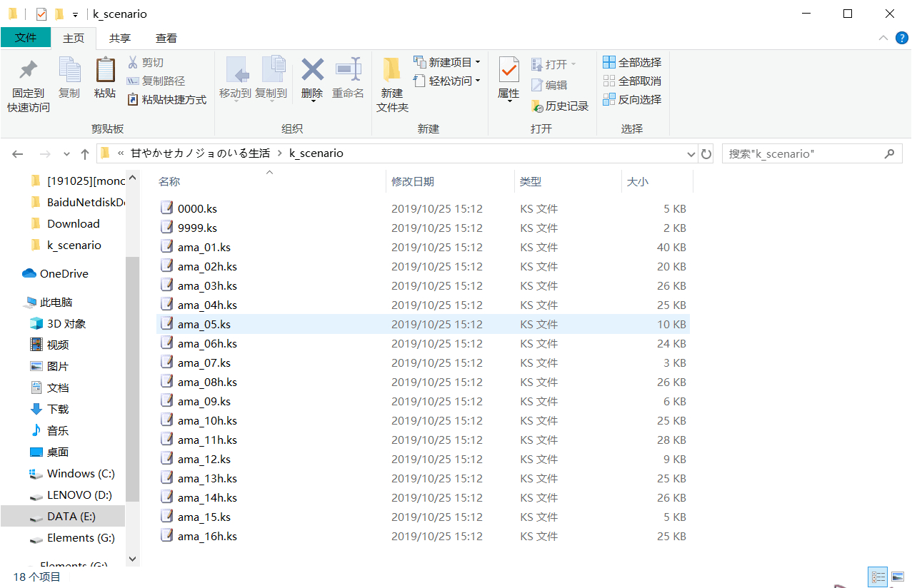Viewport: 912px width, 588px height.
Task: Open recent locations dropdown arrow
Action: [x=66, y=153]
